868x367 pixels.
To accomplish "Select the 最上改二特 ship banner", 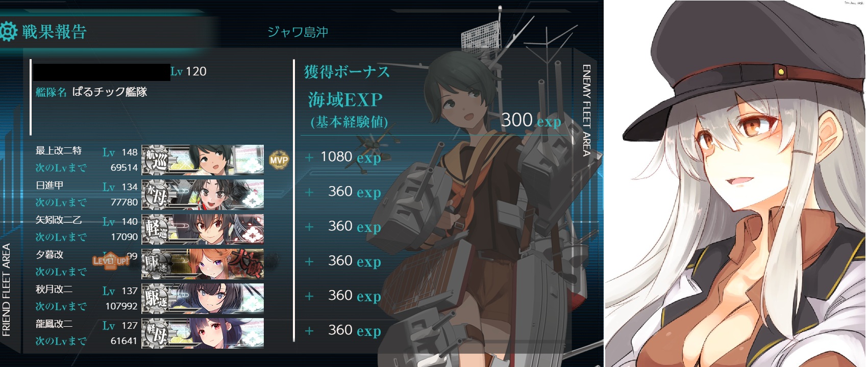I will click(203, 160).
